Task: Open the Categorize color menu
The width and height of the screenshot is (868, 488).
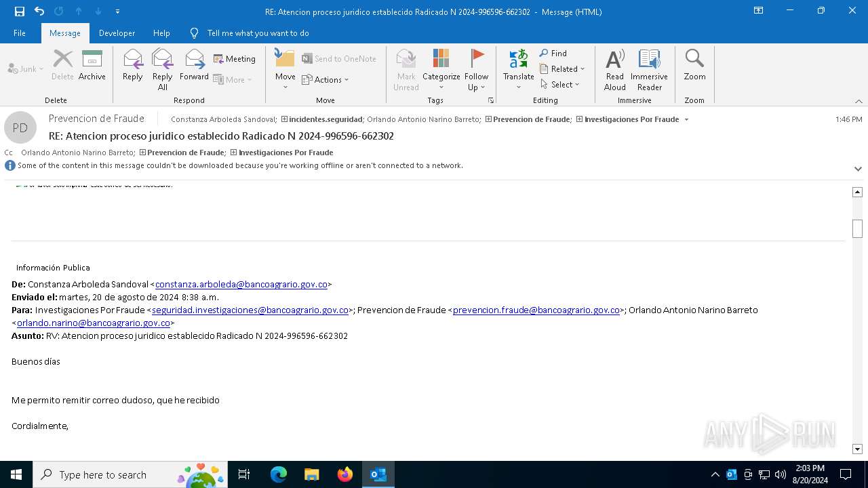Action: coord(441,70)
